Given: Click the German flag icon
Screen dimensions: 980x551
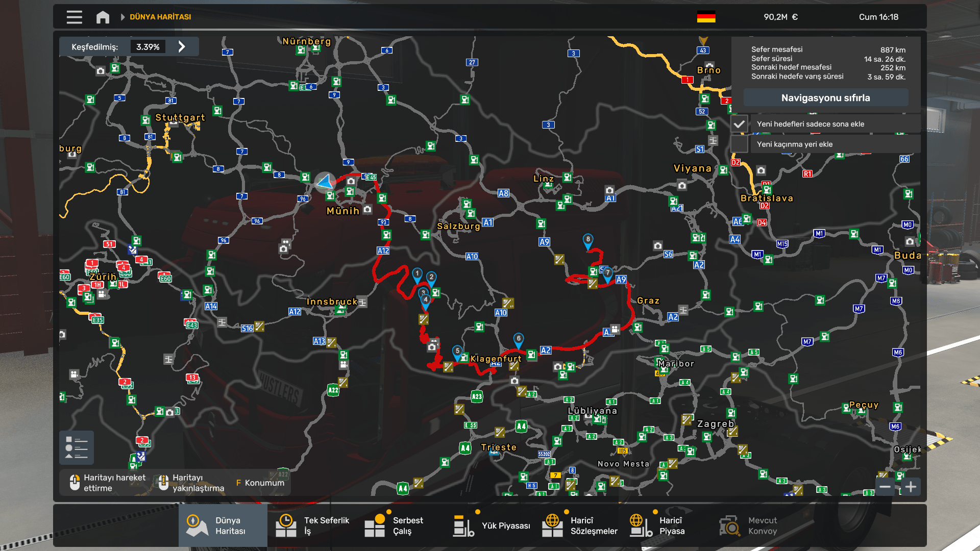Looking at the screenshot, I should [x=706, y=17].
